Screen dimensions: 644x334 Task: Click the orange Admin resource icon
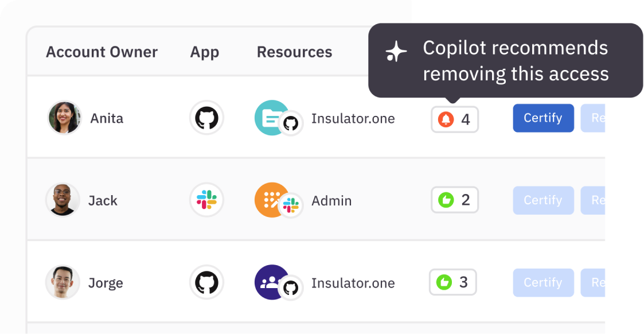[271, 199]
